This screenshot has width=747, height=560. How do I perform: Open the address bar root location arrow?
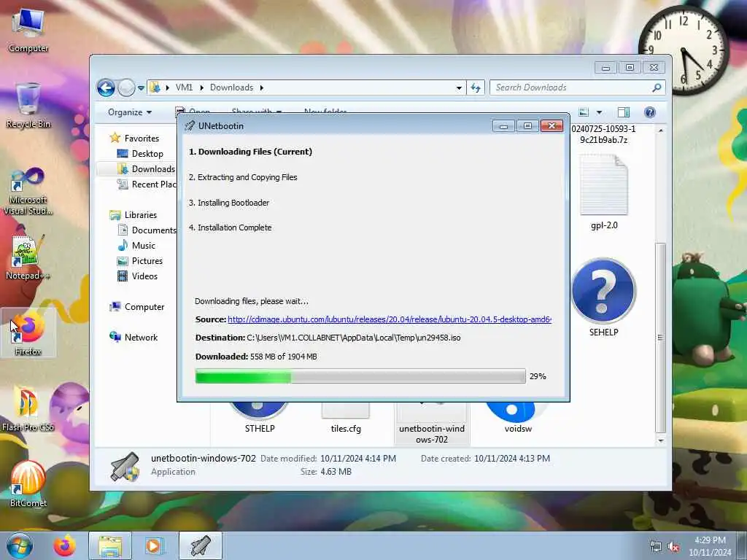coord(168,87)
